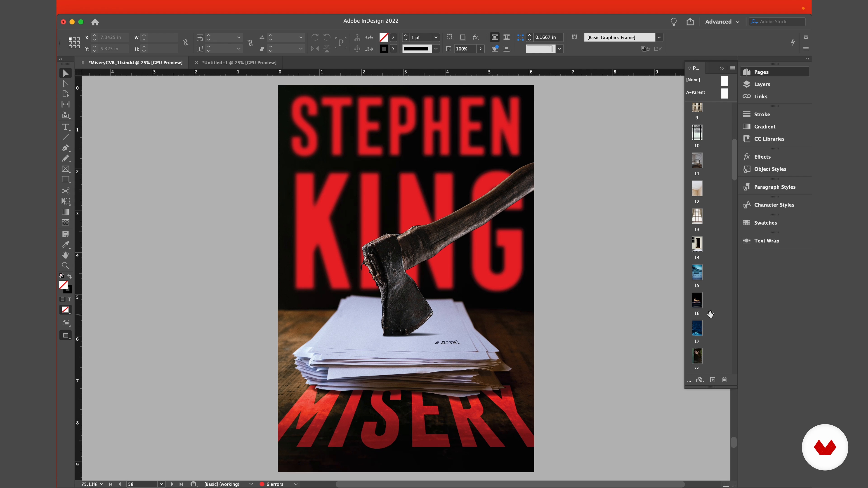
Task: Open Basic Graphics Frame style dropdown
Action: click(659, 37)
